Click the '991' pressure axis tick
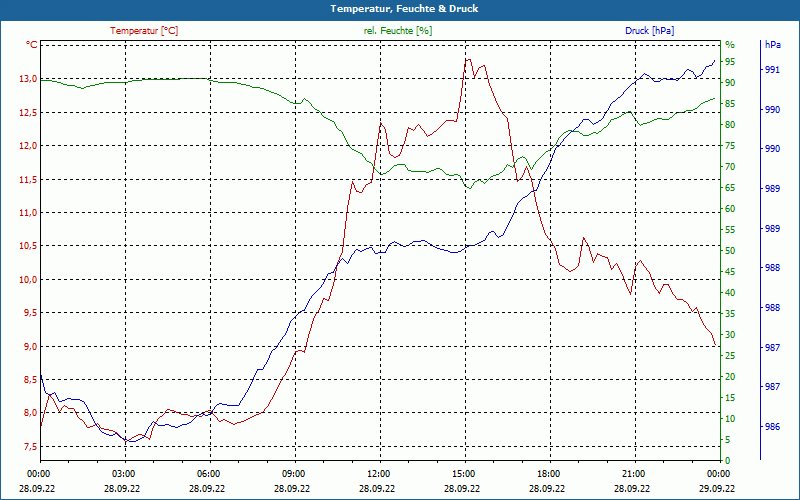Image resolution: width=800 pixels, height=500 pixels. tap(772, 69)
